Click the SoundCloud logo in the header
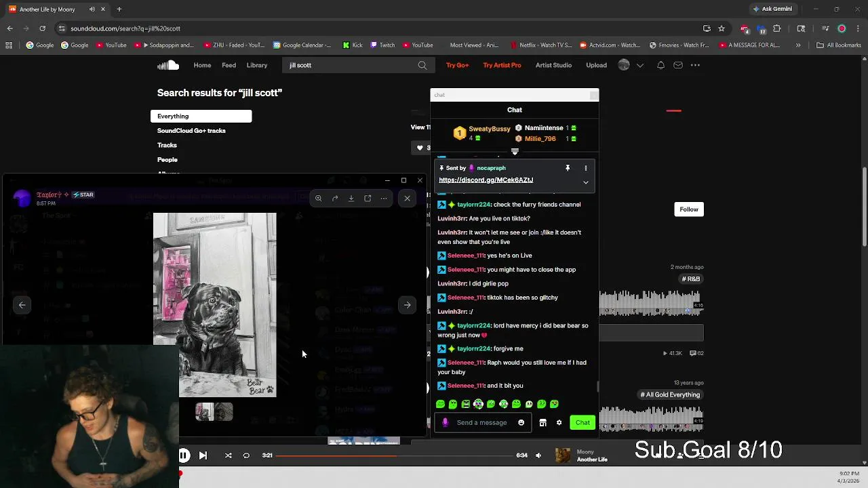868x488 pixels. click(168, 65)
